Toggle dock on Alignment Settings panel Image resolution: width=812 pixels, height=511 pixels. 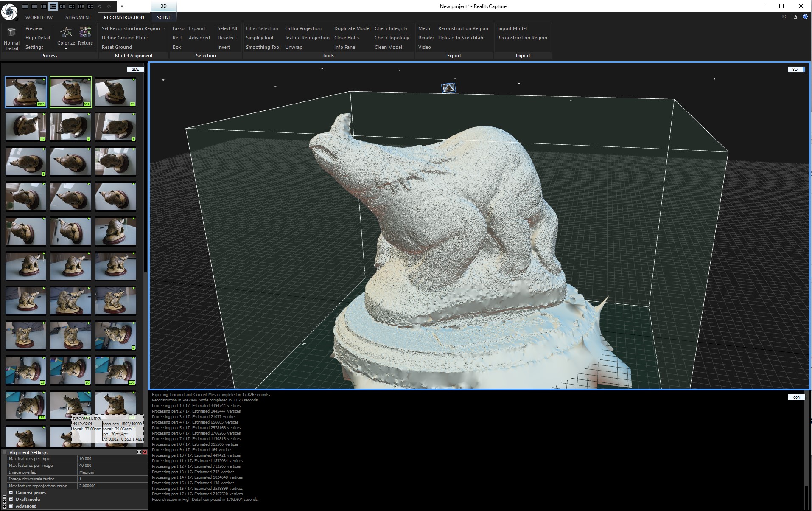click(x=139, y=452)
